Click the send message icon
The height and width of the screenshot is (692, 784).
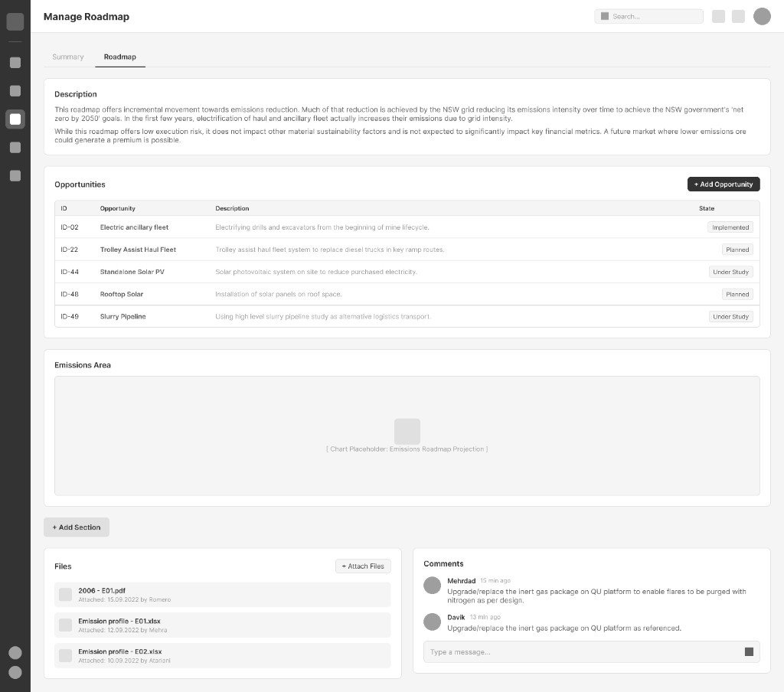(x=749, y=651)
